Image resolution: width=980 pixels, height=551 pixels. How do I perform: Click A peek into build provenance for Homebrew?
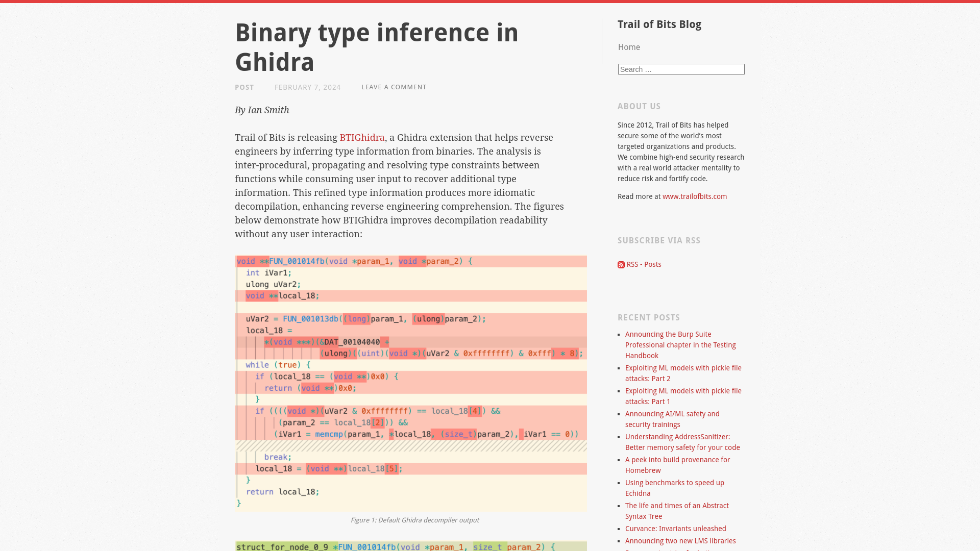678,465
